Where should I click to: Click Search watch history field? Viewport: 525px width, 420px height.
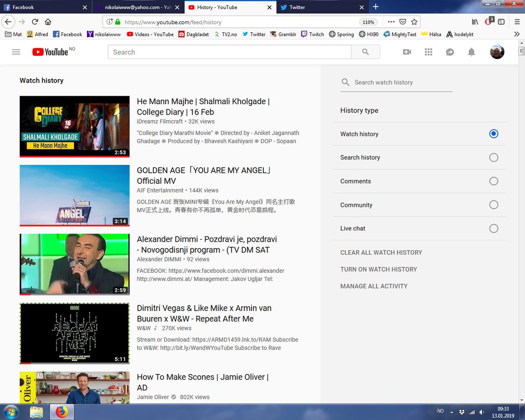click(x=396, y=82)
